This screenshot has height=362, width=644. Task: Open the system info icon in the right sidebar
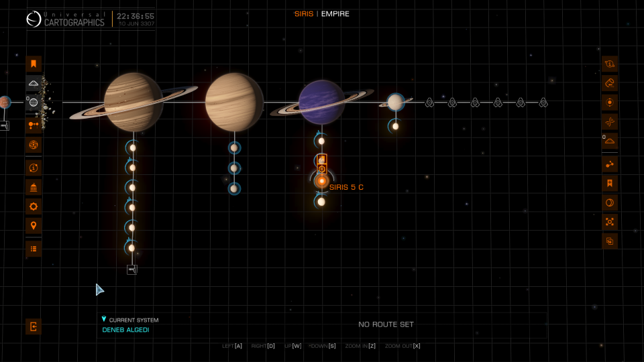click(x=610, y=64)
